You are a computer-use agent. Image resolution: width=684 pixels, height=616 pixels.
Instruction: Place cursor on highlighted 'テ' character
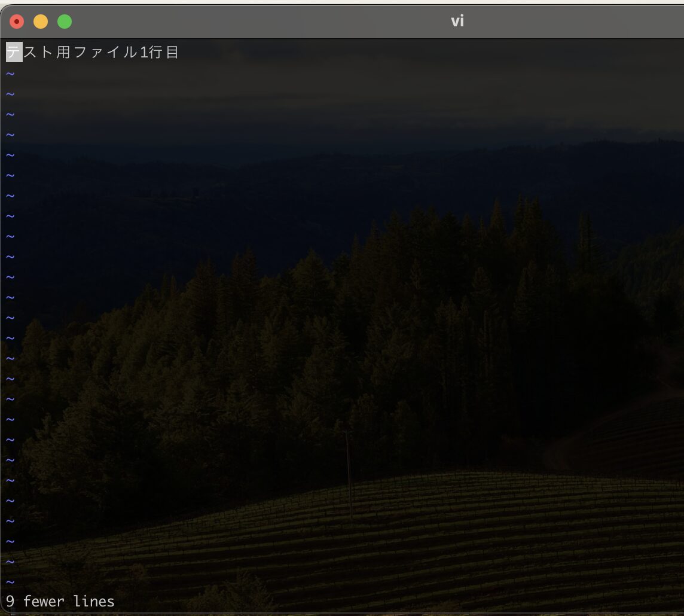[14, 53]
